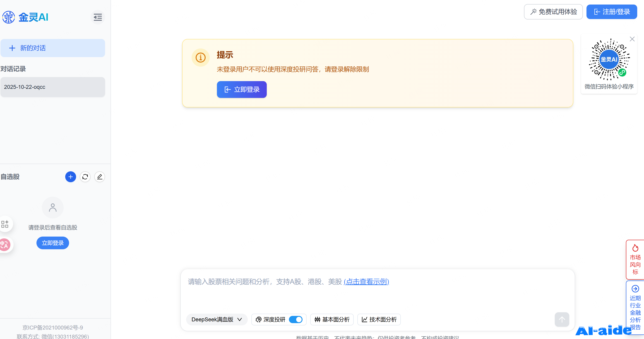Toggle off the 深度投研 switch
Screen dimensions: 644x339
pyautogui.click(x=296, y=320)
